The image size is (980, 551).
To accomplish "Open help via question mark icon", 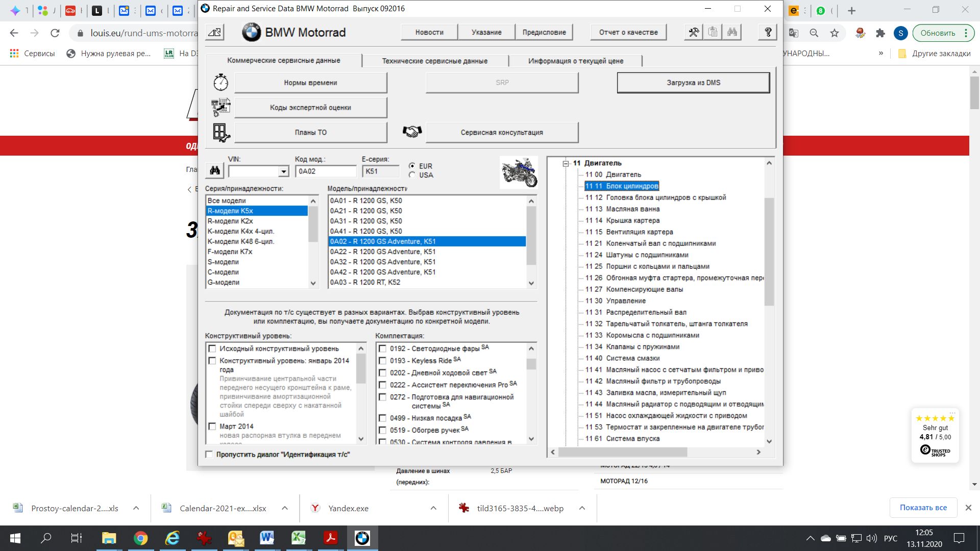I will [768, 32].
